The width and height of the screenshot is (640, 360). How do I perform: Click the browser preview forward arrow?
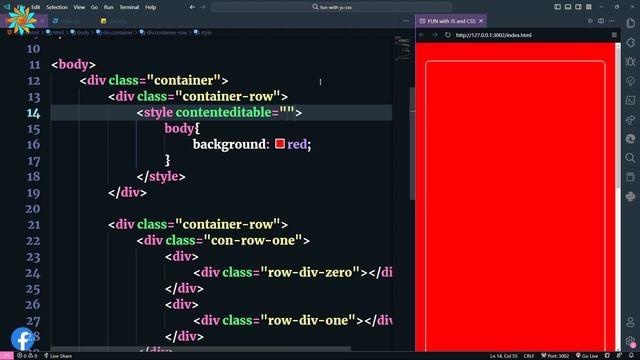pyautogui.click(x=435, y=35)
